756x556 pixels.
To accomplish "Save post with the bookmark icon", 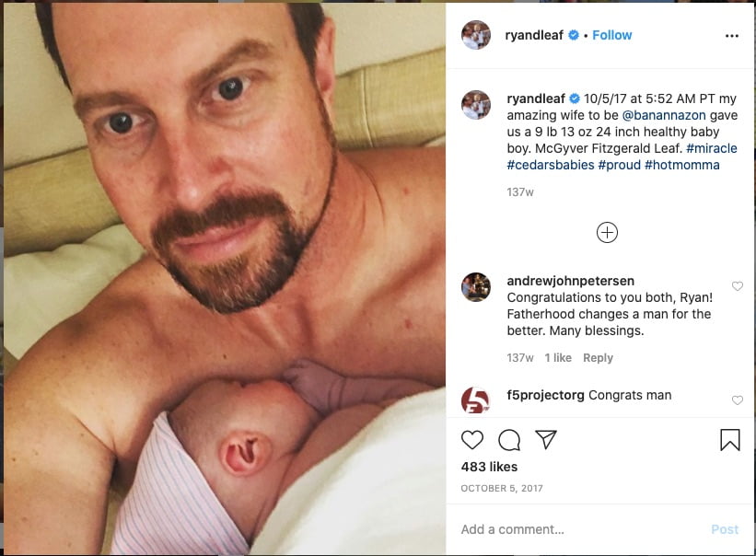I will point(730,440).
